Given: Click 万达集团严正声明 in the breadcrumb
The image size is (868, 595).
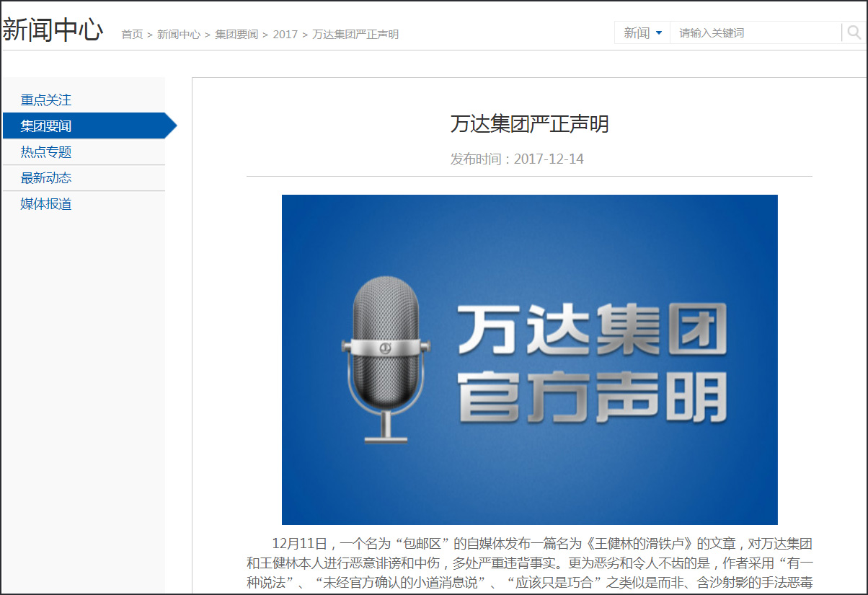Looking at the screenshot, I should tap(355, 34).
